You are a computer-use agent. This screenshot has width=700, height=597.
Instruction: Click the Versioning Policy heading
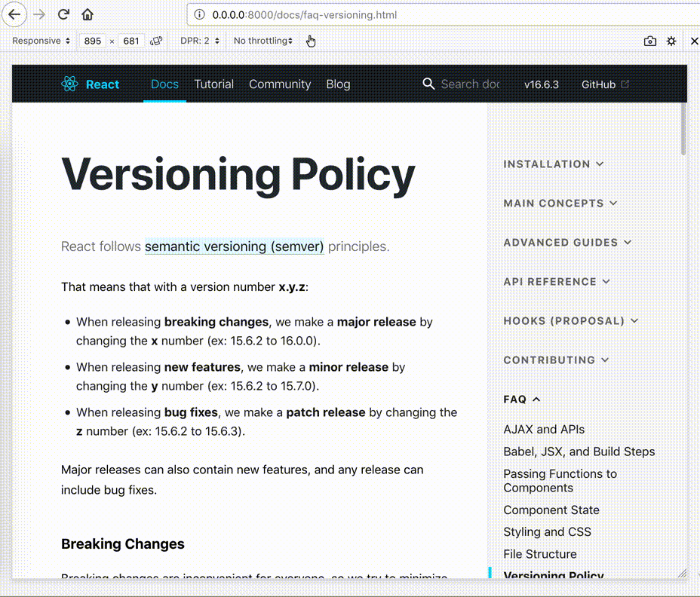pos(238,175)
